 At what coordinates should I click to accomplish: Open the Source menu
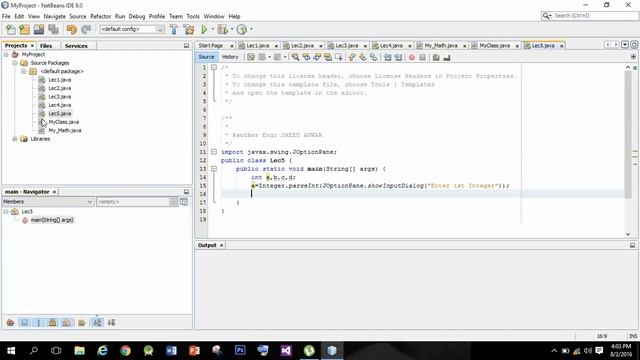(x=78, y=16)
